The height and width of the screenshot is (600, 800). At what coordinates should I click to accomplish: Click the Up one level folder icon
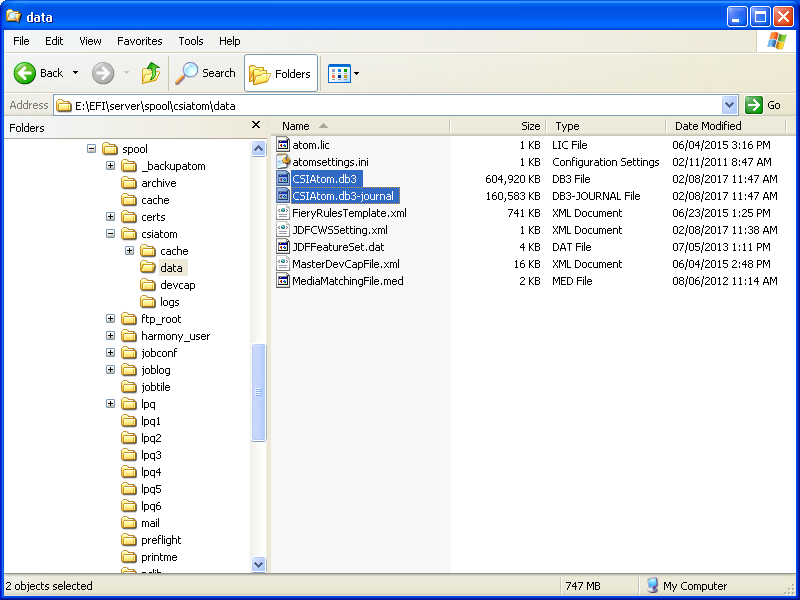click(150, 73)
